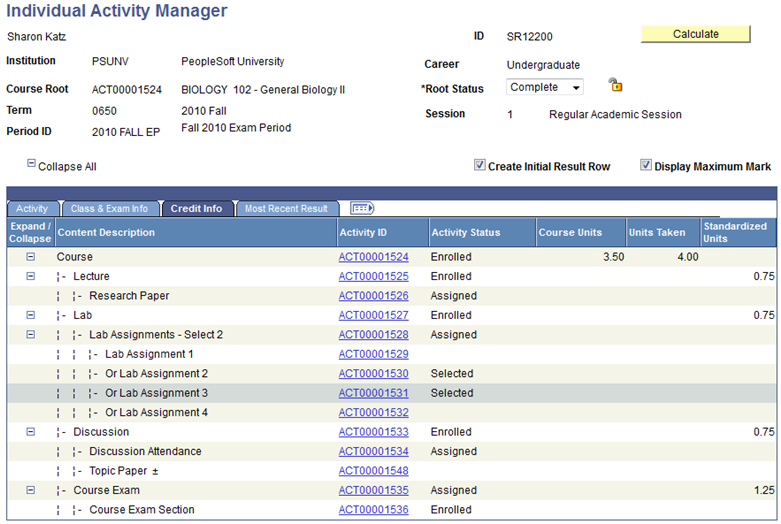
Task: Open activity link ACT00001530
Action: click(374, 374)
